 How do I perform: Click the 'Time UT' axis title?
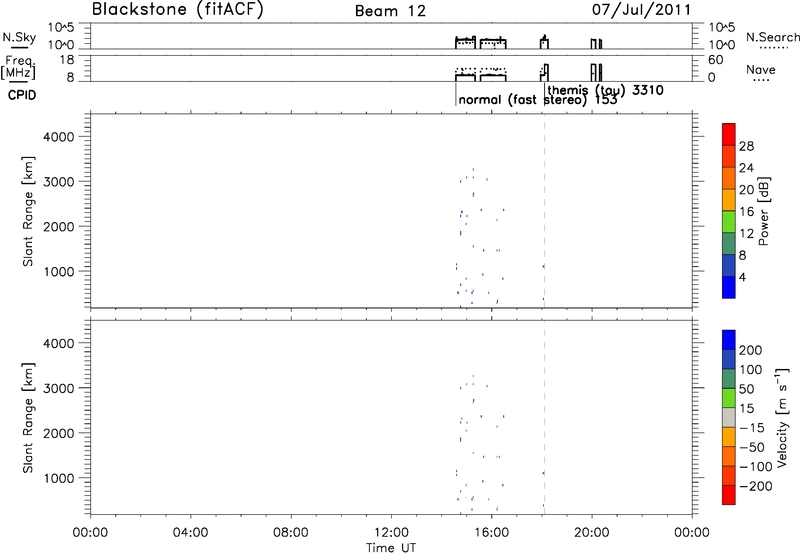[391, 548]
